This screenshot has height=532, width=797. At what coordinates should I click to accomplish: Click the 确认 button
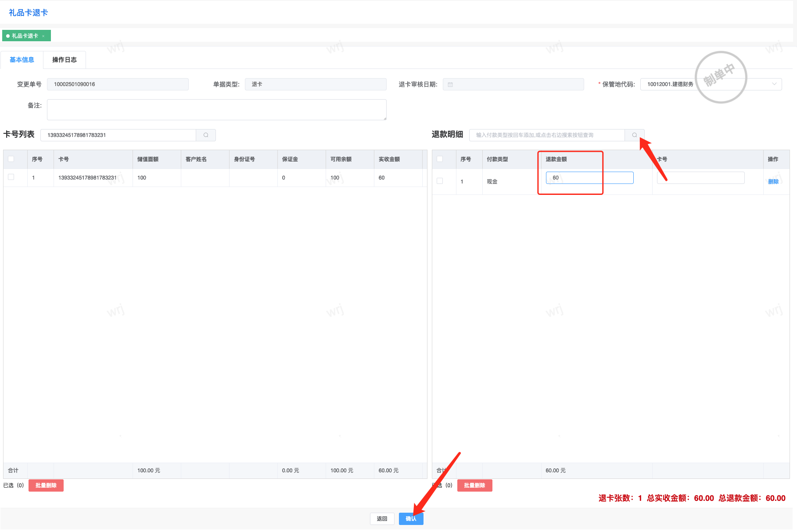tap(411, 519)
